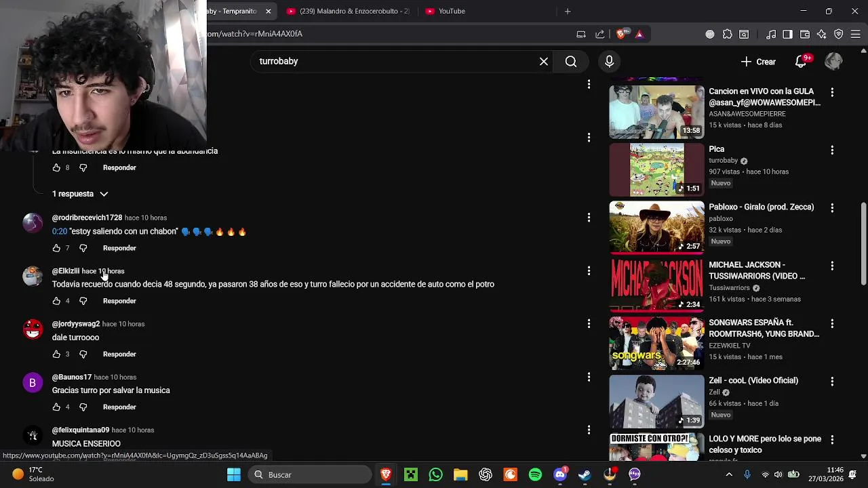Share this page via address bar icon
This screenshot has width=868, height=488.
coord(600,34)
